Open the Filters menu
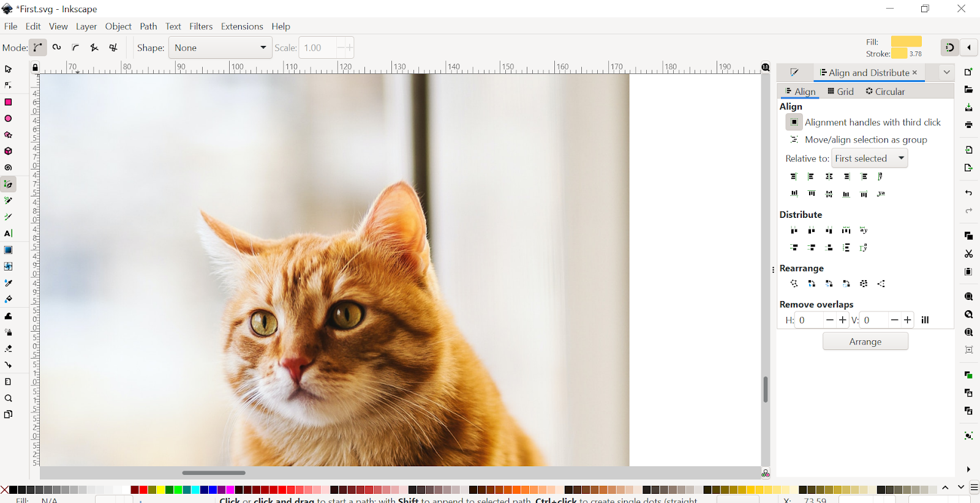 201,26
